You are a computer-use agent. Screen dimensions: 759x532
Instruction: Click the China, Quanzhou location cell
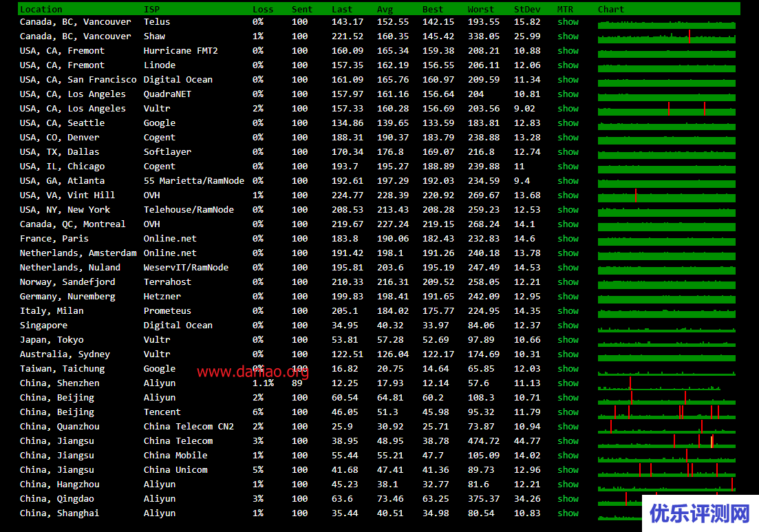(x=60, y=427)
